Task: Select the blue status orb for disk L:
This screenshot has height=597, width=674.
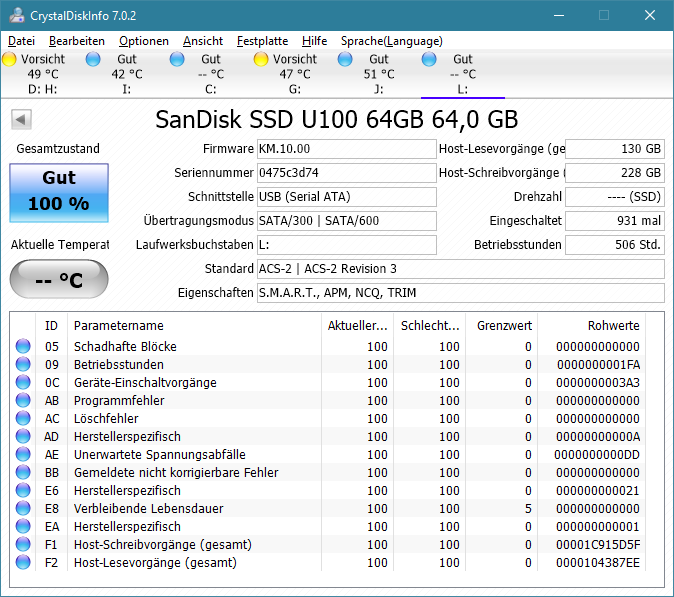Action: [429, 59]
